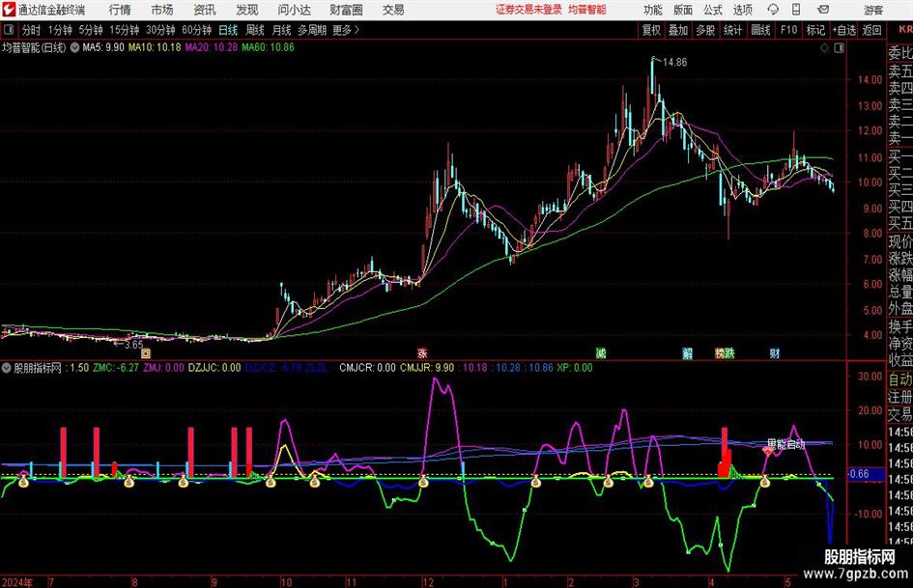Open the 财富圈 menu
Screen dimensions: 913x588
(x=346, y=10)
